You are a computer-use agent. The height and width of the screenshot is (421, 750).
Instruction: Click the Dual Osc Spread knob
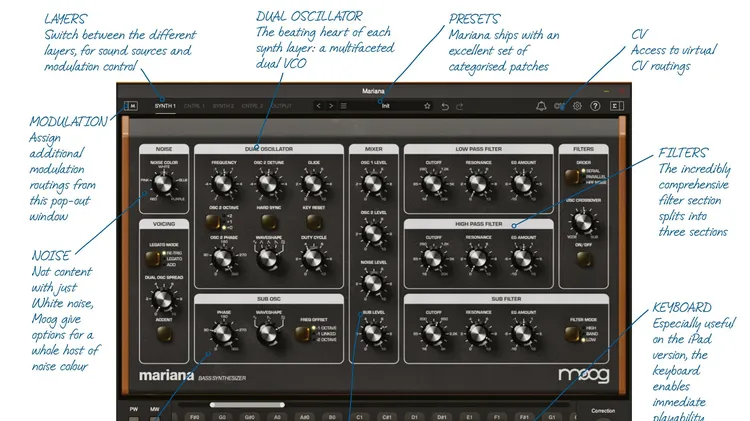click(163, 299)
